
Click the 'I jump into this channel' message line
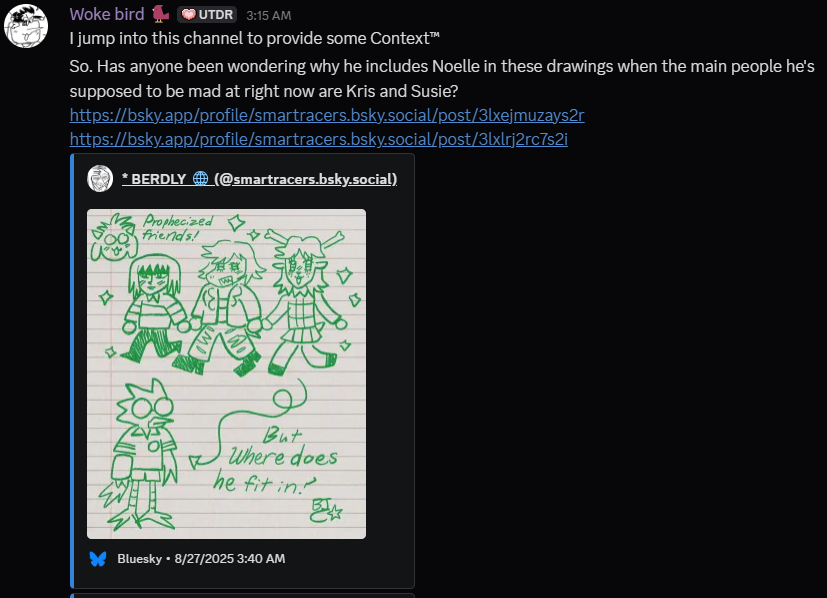click(255, 38)
